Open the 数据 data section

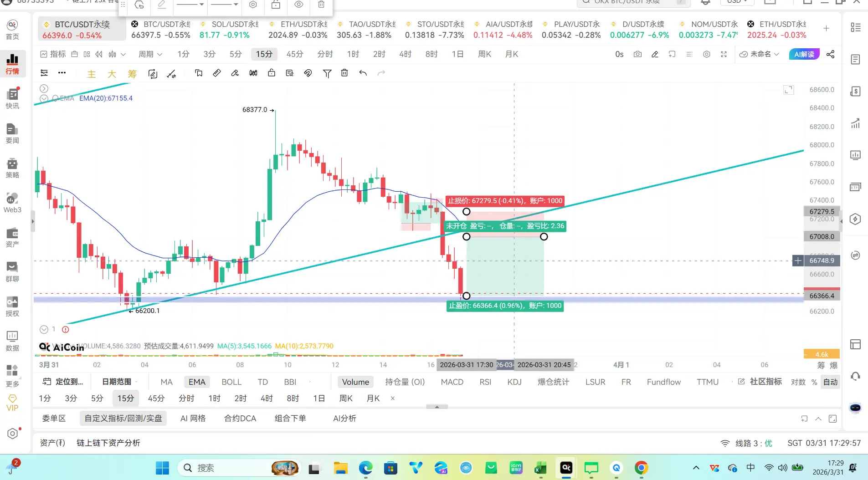(x=12, y=341)
